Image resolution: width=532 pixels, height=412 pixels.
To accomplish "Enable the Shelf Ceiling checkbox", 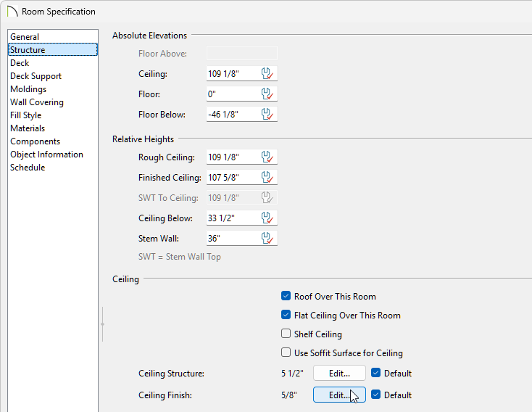I will [286, 334].
